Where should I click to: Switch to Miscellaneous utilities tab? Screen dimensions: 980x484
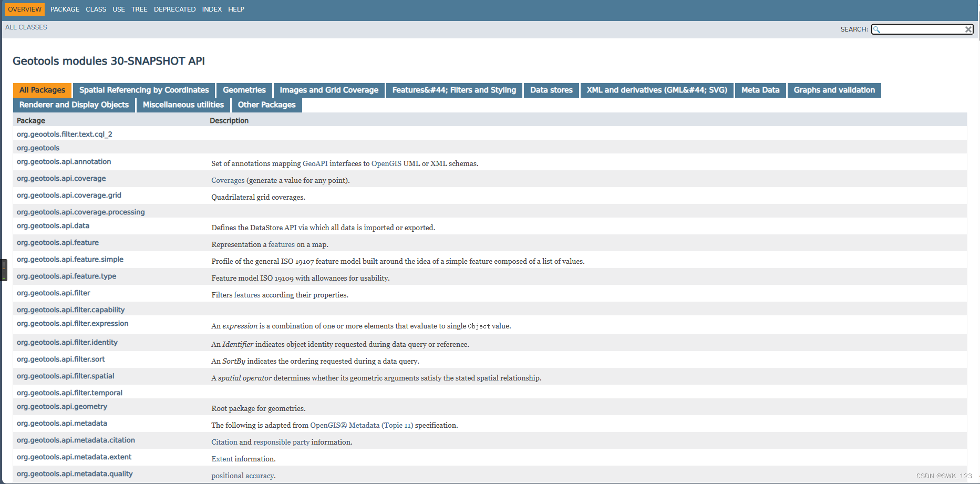pyautogui.click(x=183, y=105)
